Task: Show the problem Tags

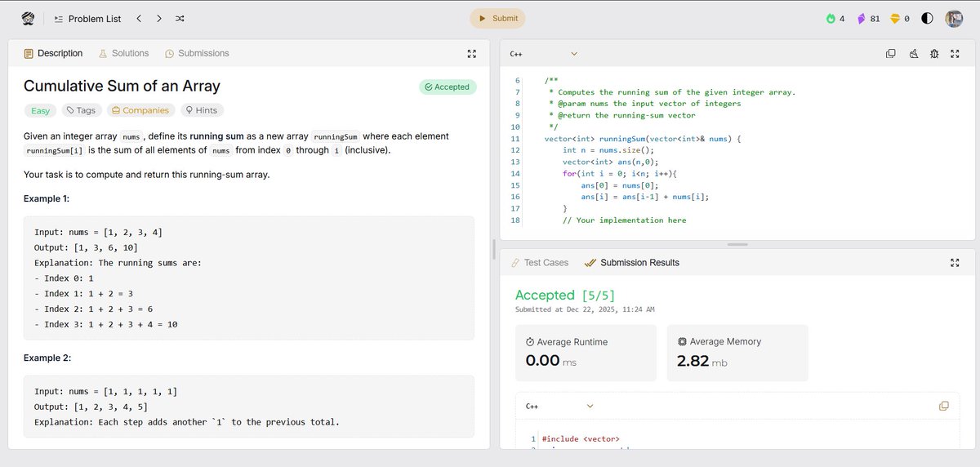Action: (82, 110)
